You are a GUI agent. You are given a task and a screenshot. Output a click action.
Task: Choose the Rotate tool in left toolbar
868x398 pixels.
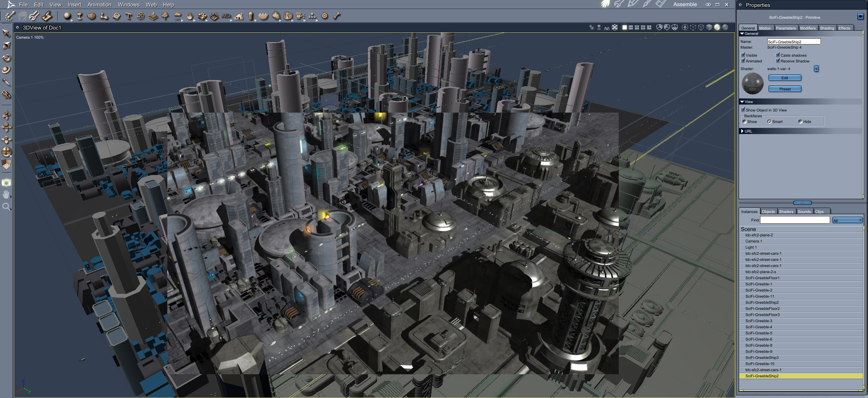pyautogui.click(x=6, y=58)
